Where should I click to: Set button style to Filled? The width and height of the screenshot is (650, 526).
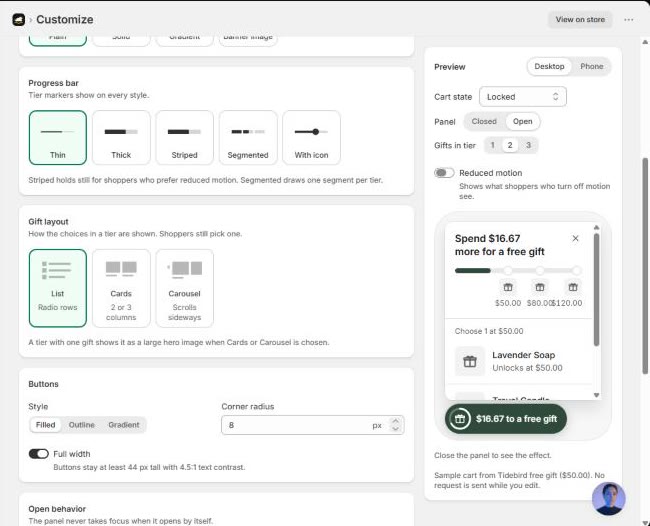46,425
